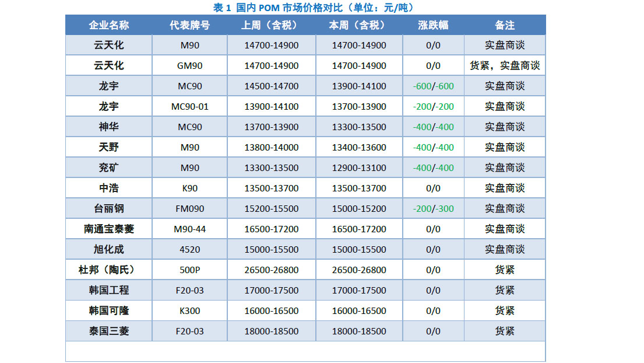644x363 pixels.
Task: Select the 'M90-44' grade cell
Action: (x=190, y=229)
